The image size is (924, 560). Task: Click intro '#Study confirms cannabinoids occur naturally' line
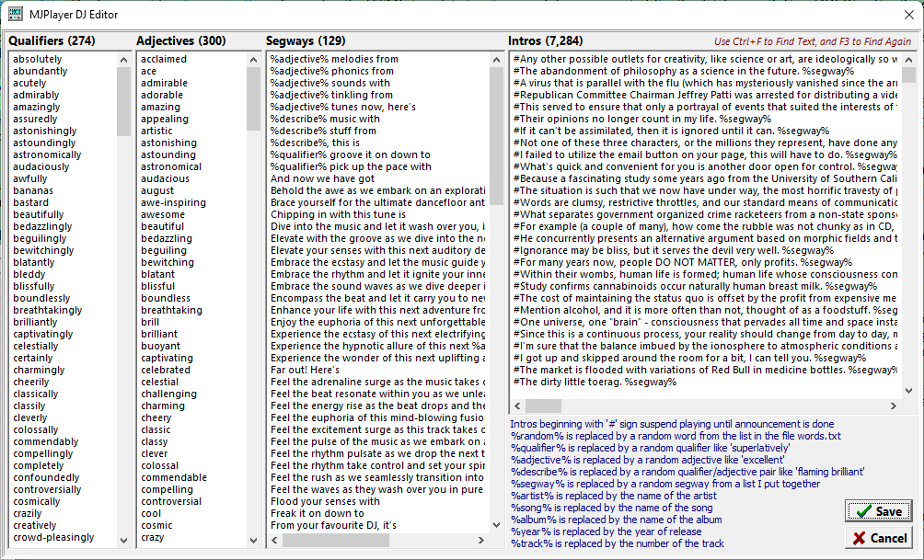pyautogui.click(x=695, y=286)
